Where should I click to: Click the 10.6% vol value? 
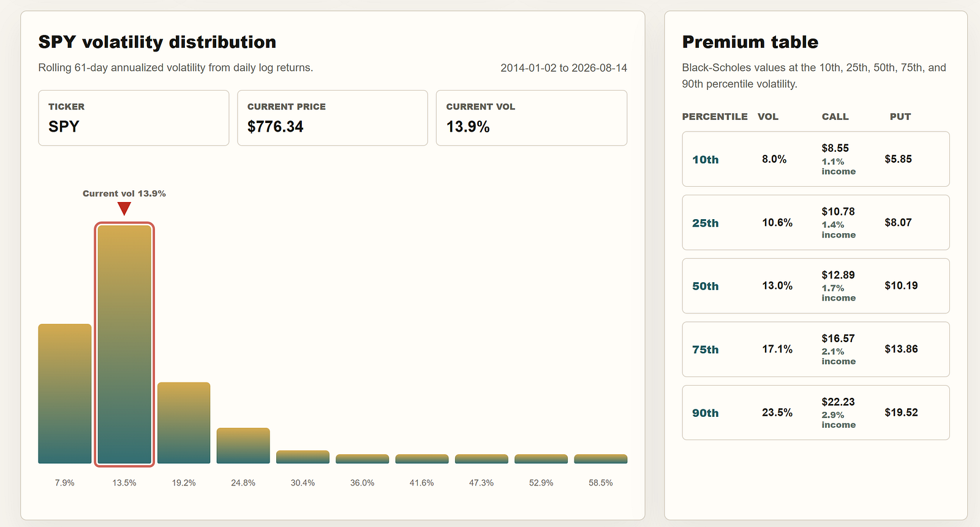click(x=777, y=223)
